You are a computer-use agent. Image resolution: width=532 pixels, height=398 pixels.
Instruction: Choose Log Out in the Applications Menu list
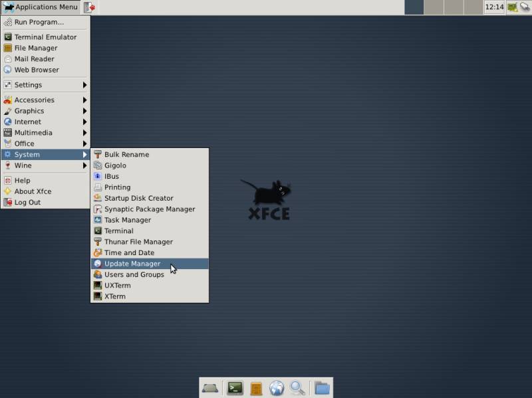pos(45,203)
